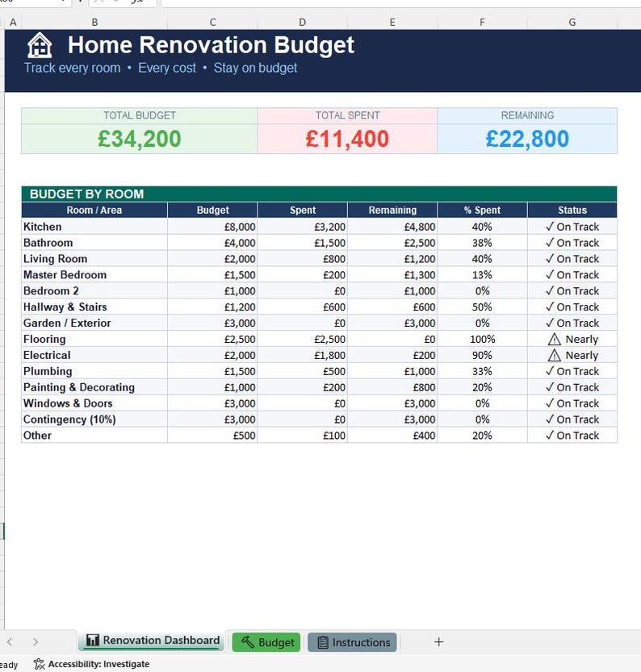
Task: Select column G header
Action: coord(572,23)
